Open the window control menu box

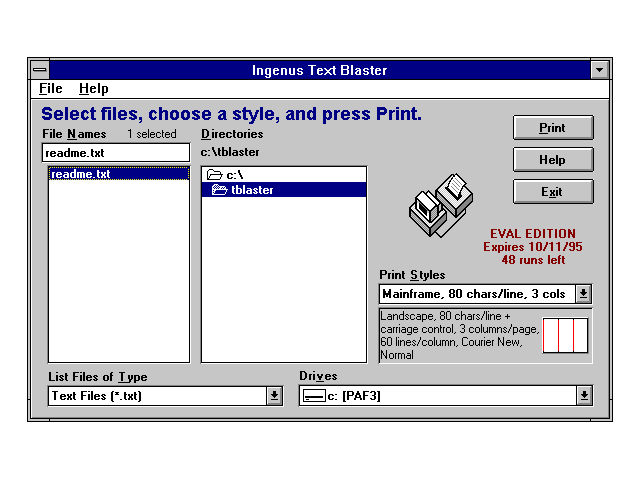click(39, 70)
